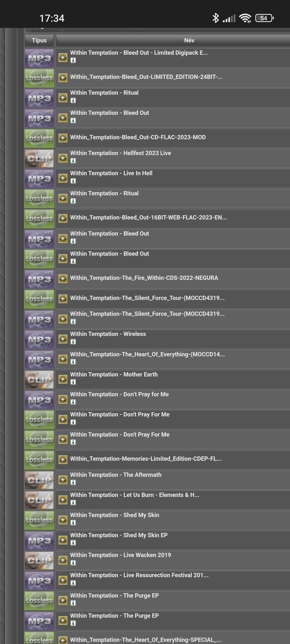Viewport: 290px width, 644px height.
Task: Click the Clip icon beside Mother Earth
Action: point(39,380)
